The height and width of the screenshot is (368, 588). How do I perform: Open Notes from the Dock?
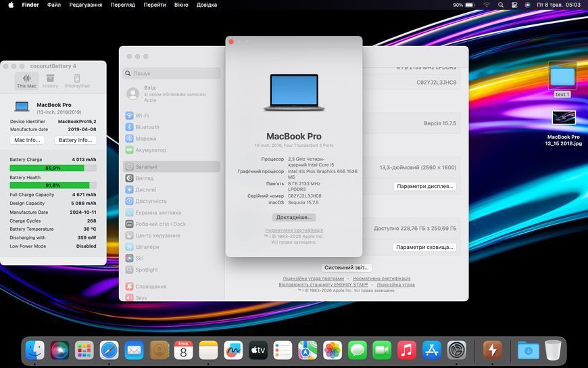[x=208, y=350]
